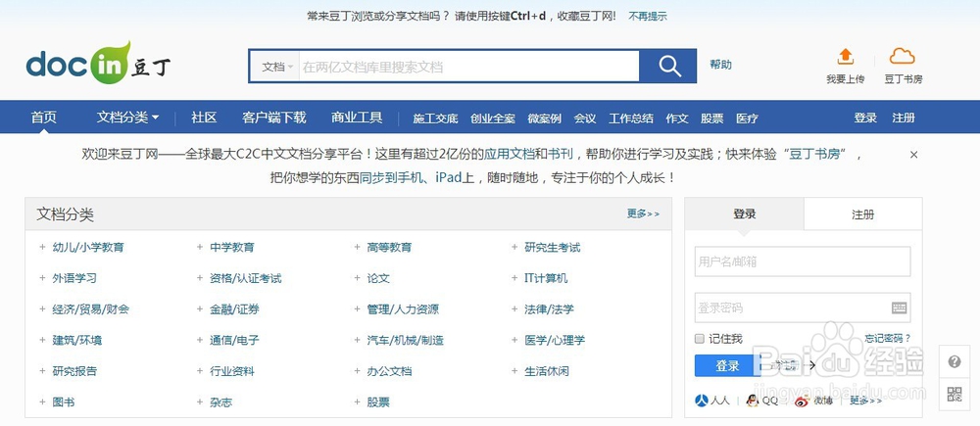The height and width of the screenshot is (426, 980).
Task: Open 客户端下载 in the nav bar
Action: click(x=273, y=118)
